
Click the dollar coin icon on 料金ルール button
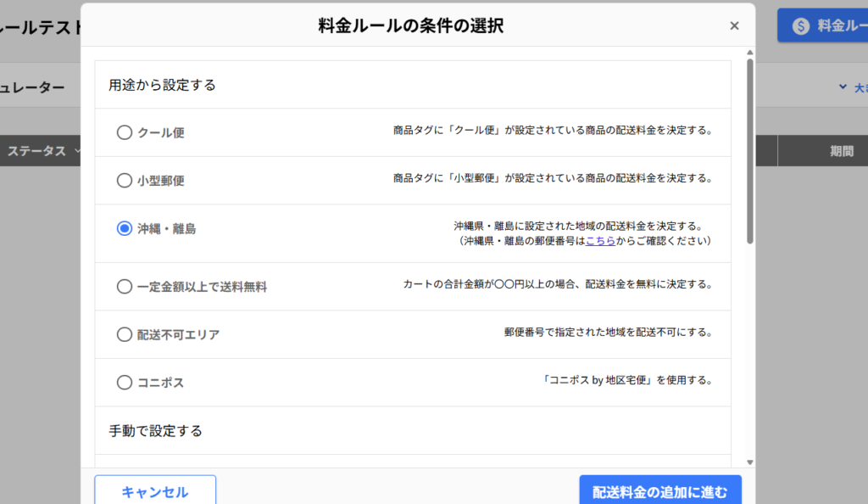point(801,26)
